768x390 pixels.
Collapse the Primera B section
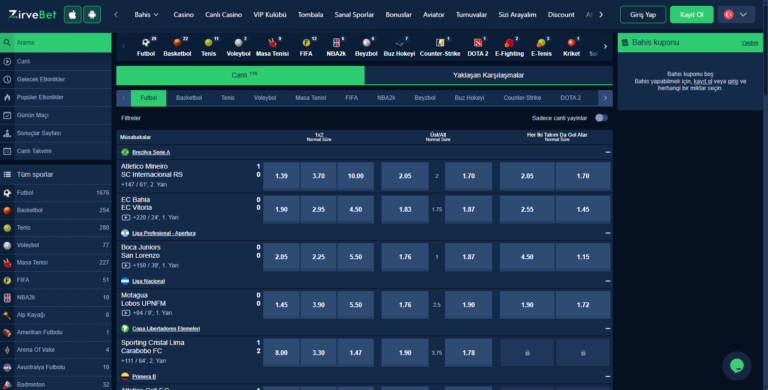607,377
